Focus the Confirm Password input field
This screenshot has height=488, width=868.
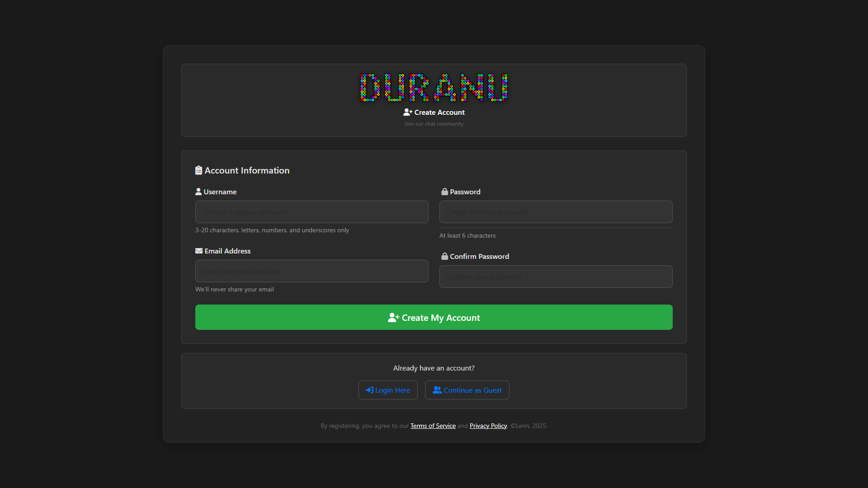[x=556, y=277]
